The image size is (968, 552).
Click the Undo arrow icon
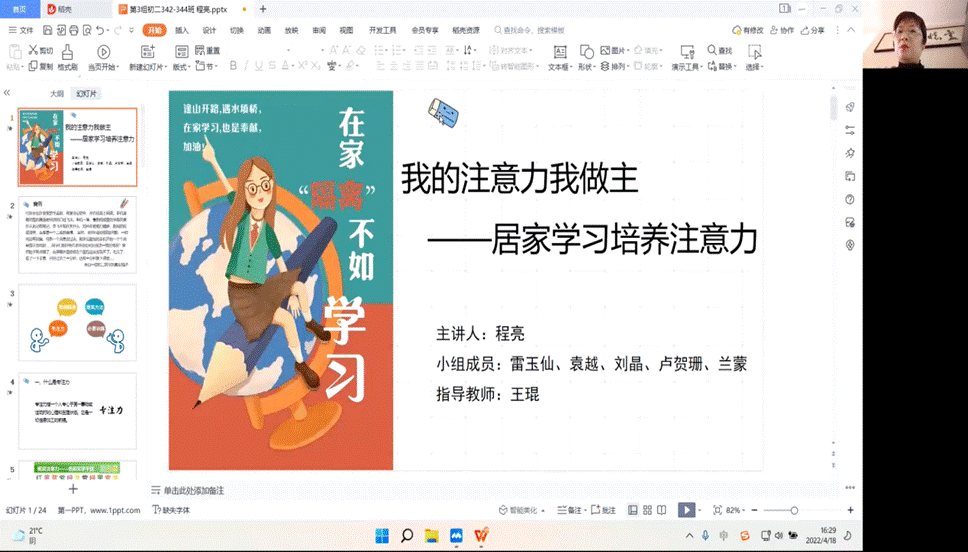pyautogui.click(x=100, y=30)
